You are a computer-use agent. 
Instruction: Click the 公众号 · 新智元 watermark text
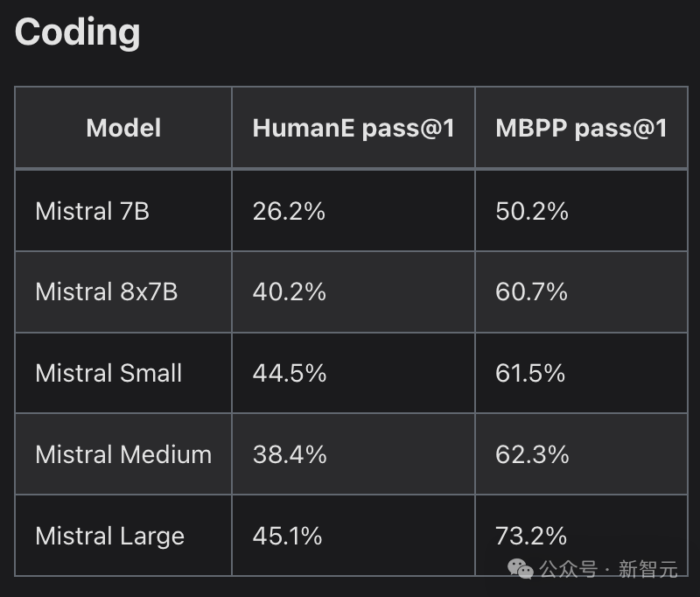(x=609, y=570)
